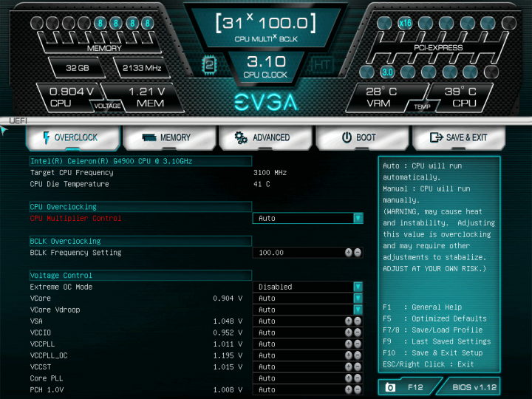Click the CPU Die Temperature row
This screenshot has height=399, width=532.
click(x=150, y=184)
